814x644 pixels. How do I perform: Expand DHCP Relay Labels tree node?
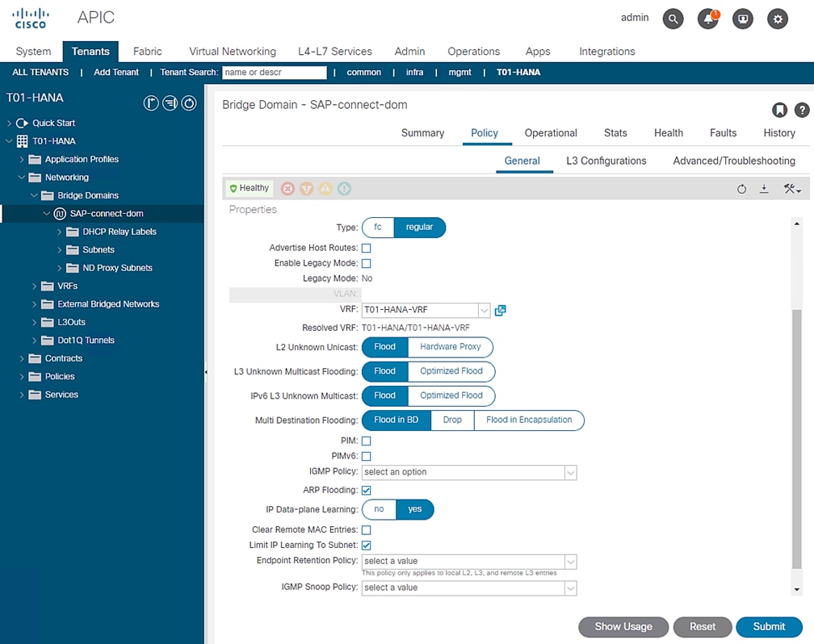coord(59,232)
